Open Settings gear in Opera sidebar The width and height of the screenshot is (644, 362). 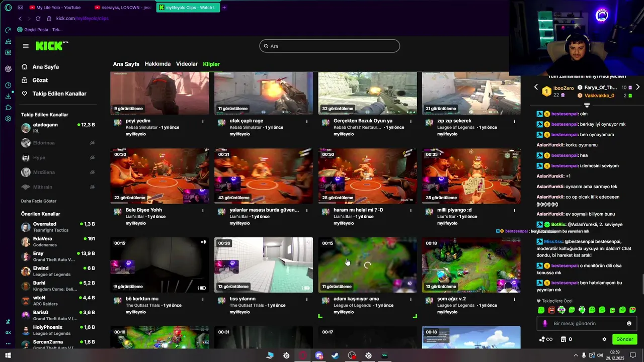[x=8, y=119]
